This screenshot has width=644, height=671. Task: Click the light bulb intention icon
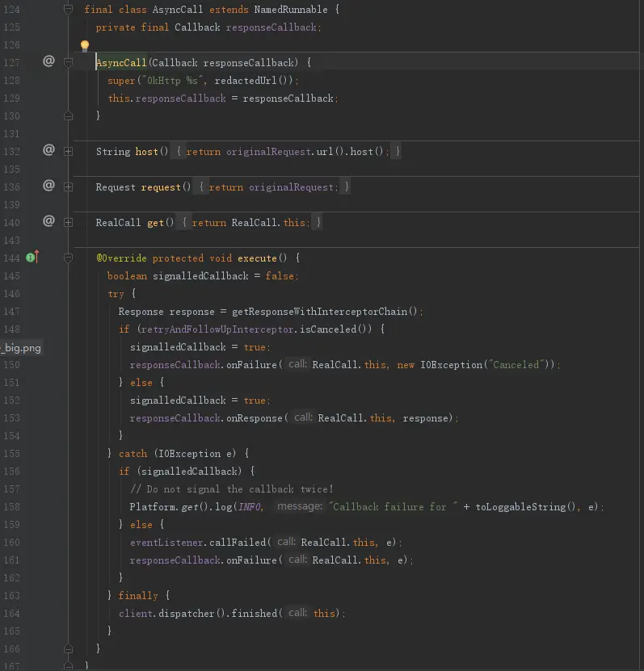[85, 45]
